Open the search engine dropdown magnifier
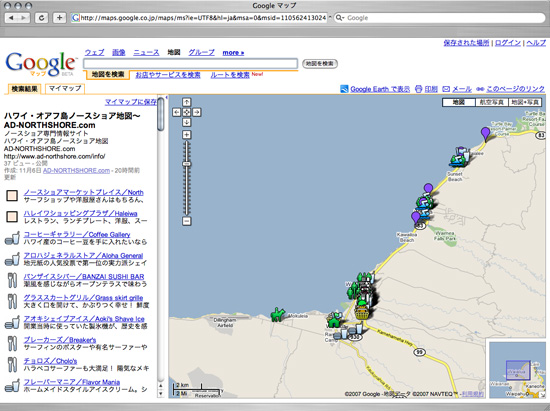The image size is (550, 411). point(339,18)
